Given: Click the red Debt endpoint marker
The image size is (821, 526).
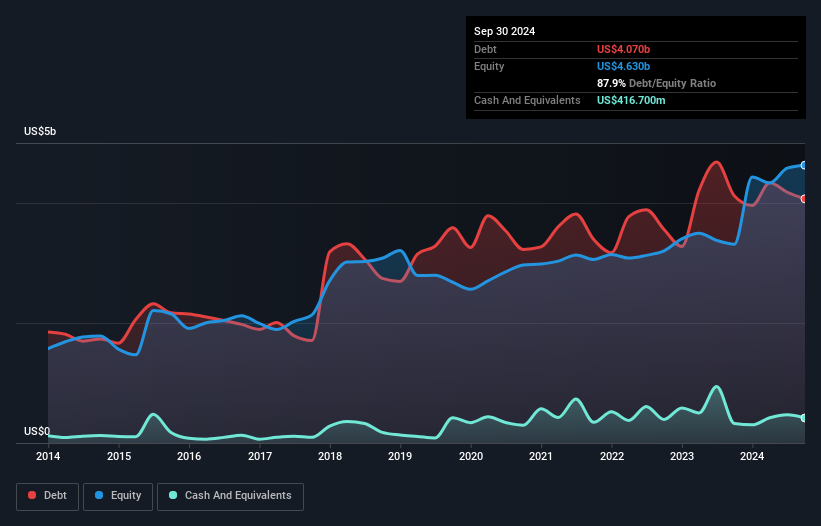Looking at the screenshot, I should (x=804, y=199).
